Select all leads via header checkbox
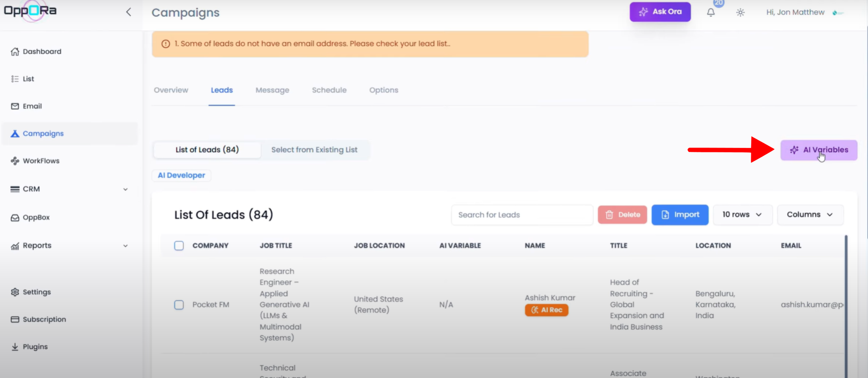Screen dimensions: 868x378 [x=179, y=246]
